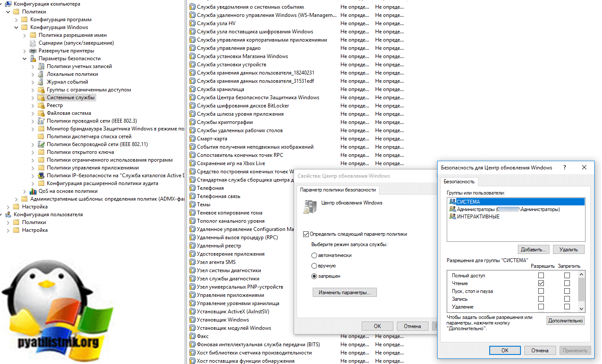Click the Администраторы group icon
The image size is (602, 364).
(x=453, y=209)
